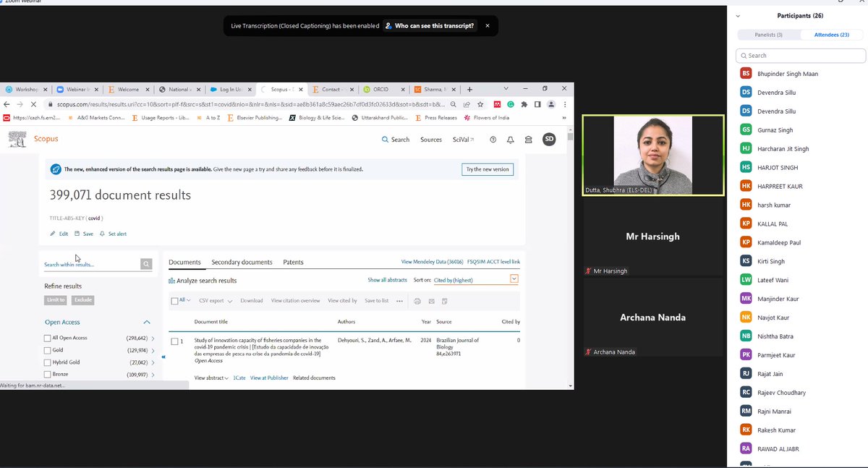Screen dimensions: 868x468
Task: Open View Mendeley Data (36016) link
Action: (432, 262)
